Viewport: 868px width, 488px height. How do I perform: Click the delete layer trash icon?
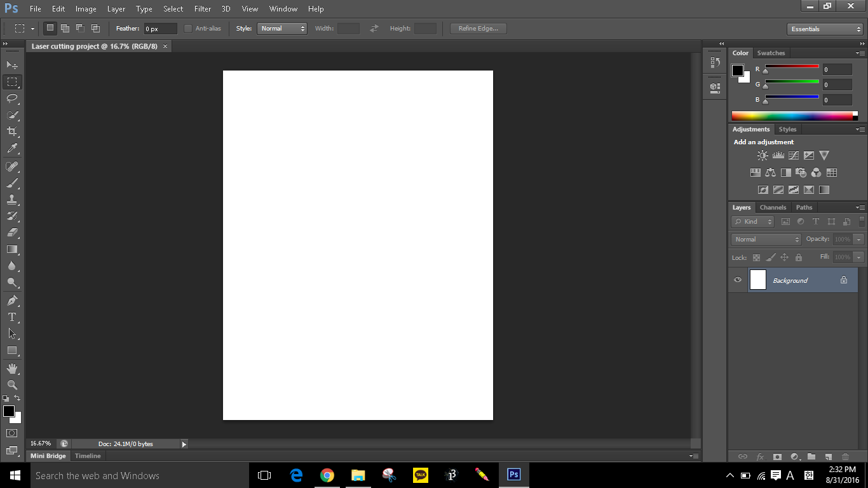click(845, 456)
